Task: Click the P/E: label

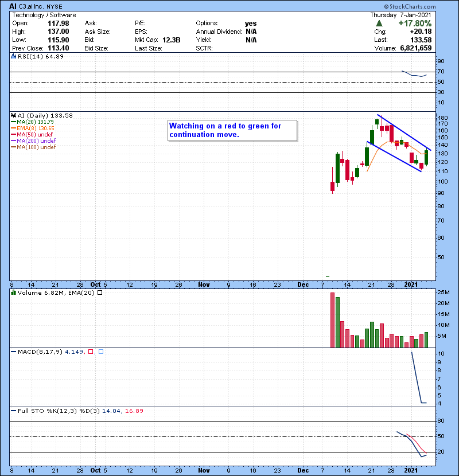Action: [140, 23]
